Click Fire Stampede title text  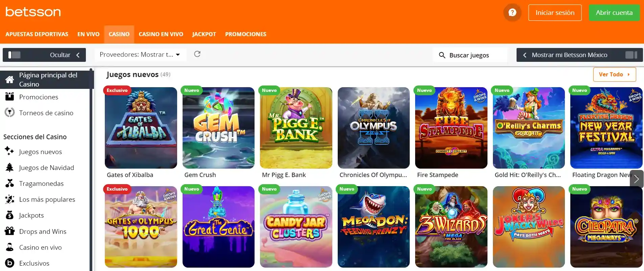[437, 175]
